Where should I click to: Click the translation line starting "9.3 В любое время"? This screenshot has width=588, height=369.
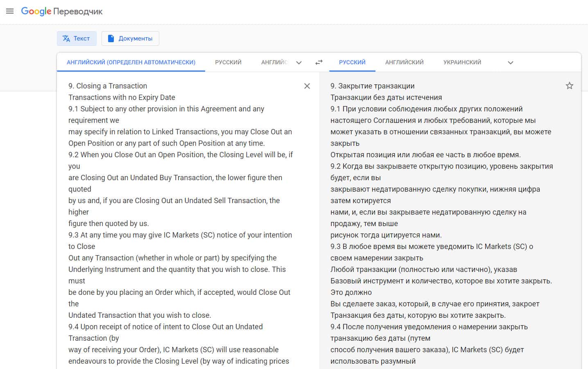point(432,247)
